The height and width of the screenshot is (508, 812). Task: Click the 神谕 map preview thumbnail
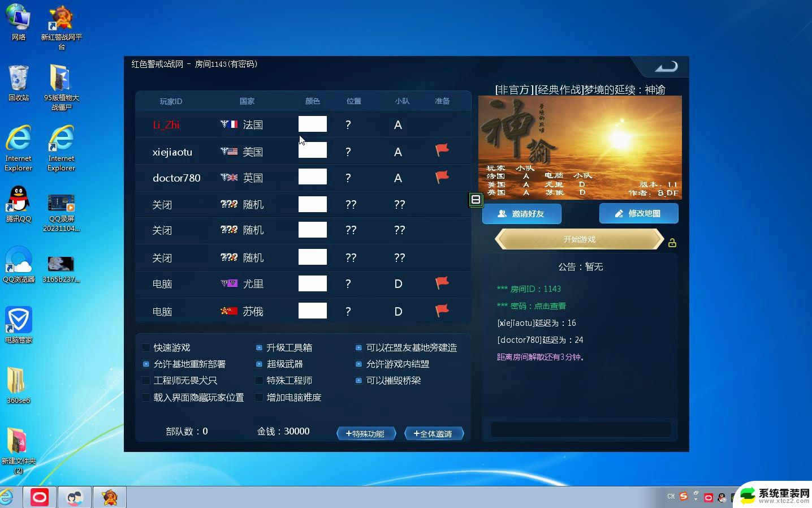(x=580, y=148)
